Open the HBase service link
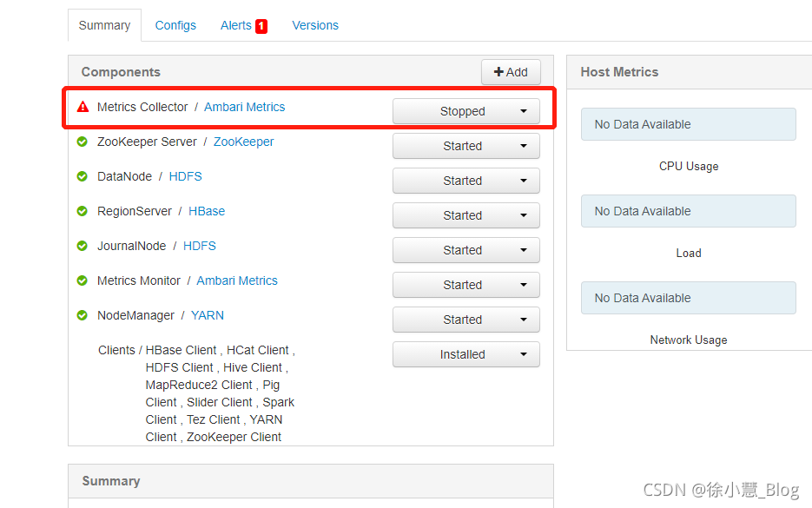 (x=207, y=211)
